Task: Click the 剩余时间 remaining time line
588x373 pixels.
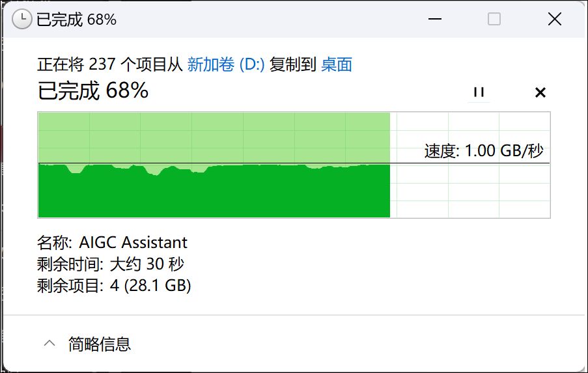Action: pyautogui.click(x=111, y=264)
